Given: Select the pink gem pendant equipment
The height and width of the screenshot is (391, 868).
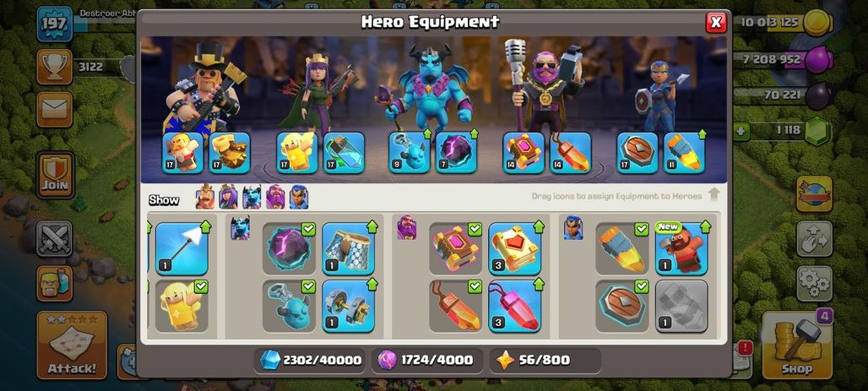Looking at the screenshot, I should pyautogui.click(x=515, y=306).
